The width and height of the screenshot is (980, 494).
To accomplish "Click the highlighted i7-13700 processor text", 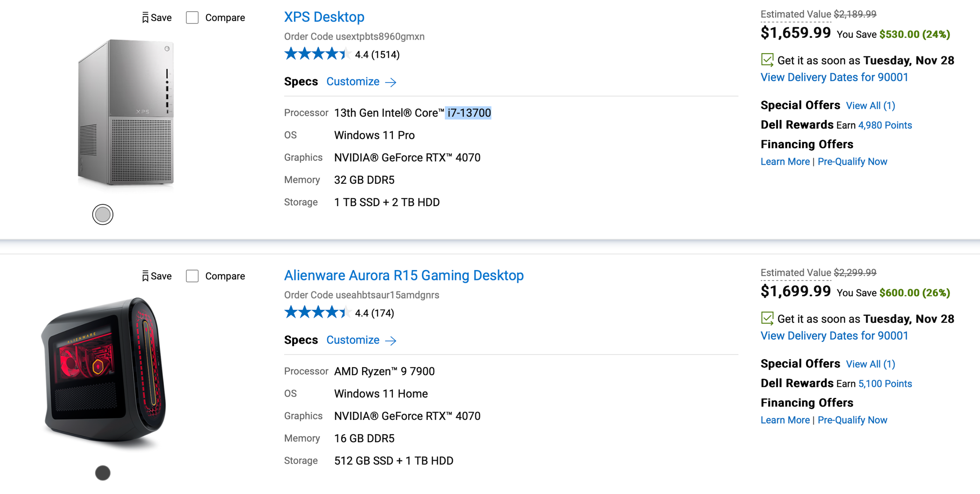I will coord(469,113).
